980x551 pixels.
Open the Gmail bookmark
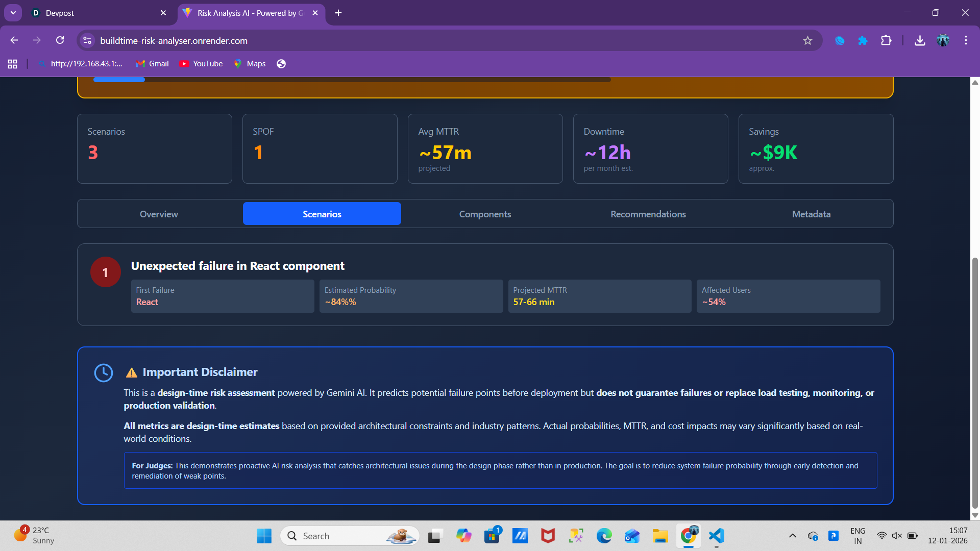pyautogui.click(x=152, y=64)
